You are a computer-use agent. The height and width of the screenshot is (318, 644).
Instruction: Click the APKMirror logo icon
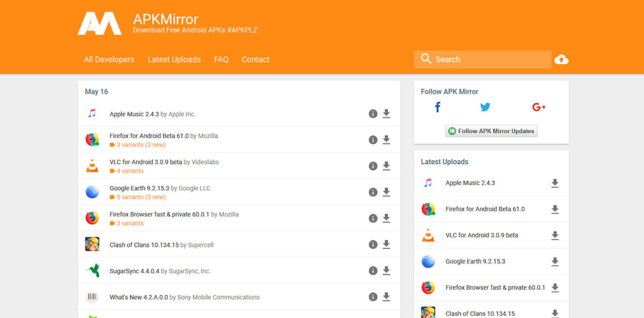(x=99, y=24)
